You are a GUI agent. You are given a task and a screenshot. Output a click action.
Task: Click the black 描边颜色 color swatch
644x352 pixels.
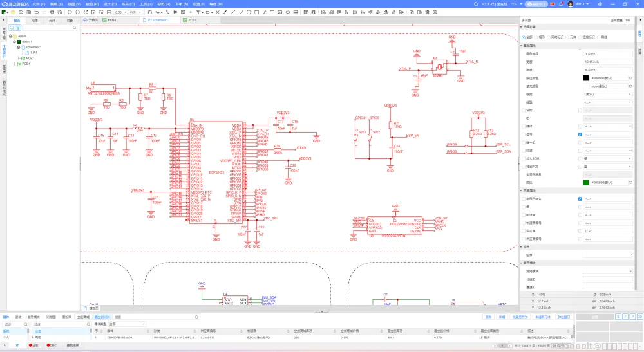click(x=586, y=78)
